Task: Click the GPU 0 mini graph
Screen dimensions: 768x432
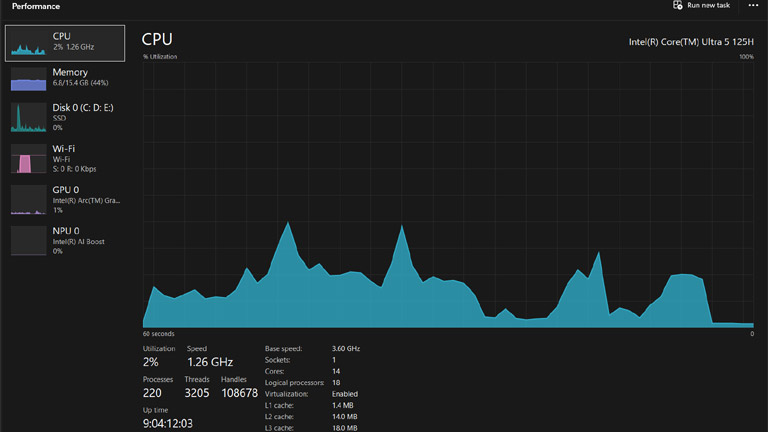Action: coord(28,200)
